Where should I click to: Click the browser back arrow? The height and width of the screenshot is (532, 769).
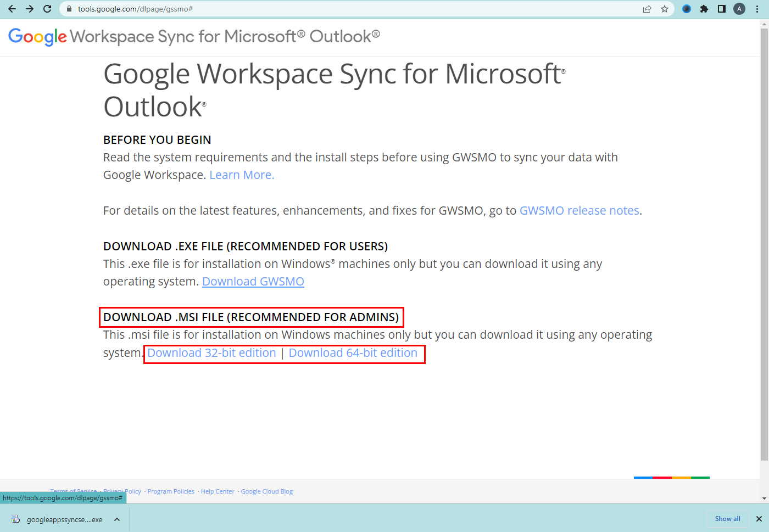[x=12, y=9]
